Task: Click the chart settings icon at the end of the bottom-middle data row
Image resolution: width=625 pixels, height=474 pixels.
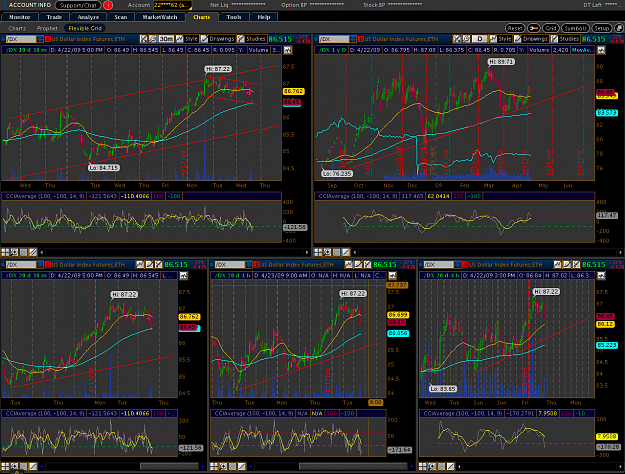Action: 392,276
